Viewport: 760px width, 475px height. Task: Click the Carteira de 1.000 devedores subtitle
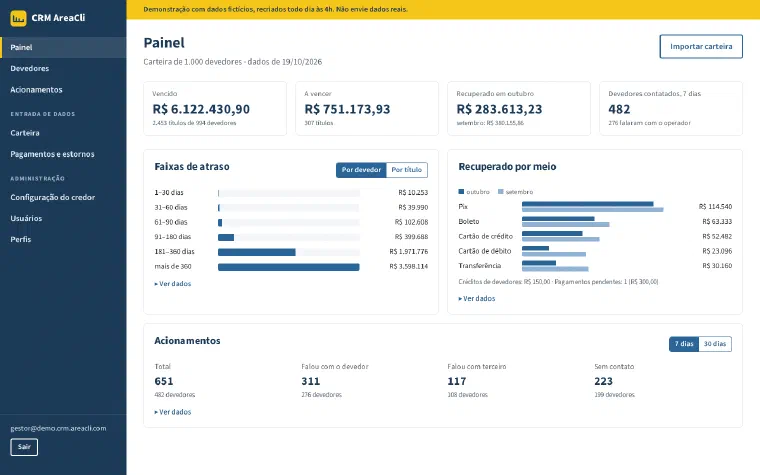click(233, 62)
